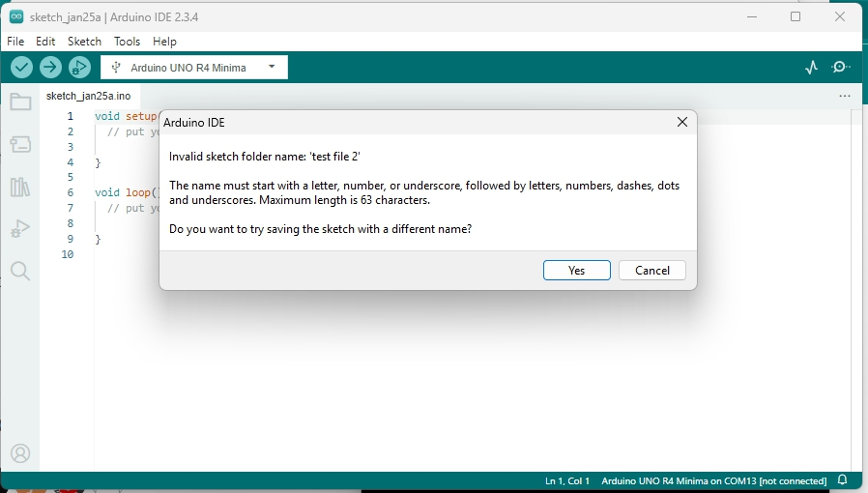The width and height of the screenshot is (868, 493).
Task: Maximize the Arduino IDE window
Action: point(796,16)
